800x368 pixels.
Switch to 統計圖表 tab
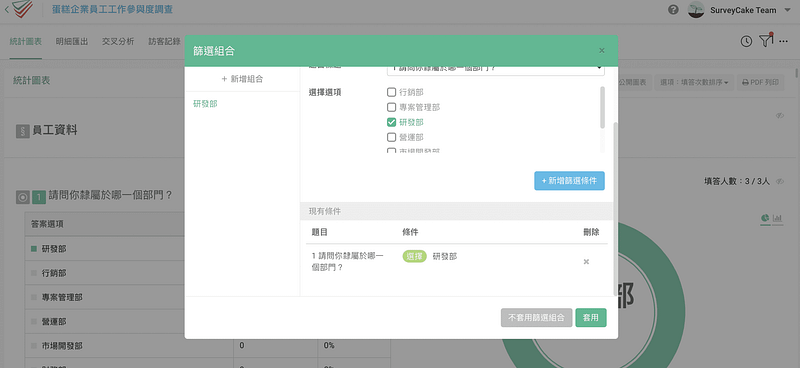click(x=26, y=42)
